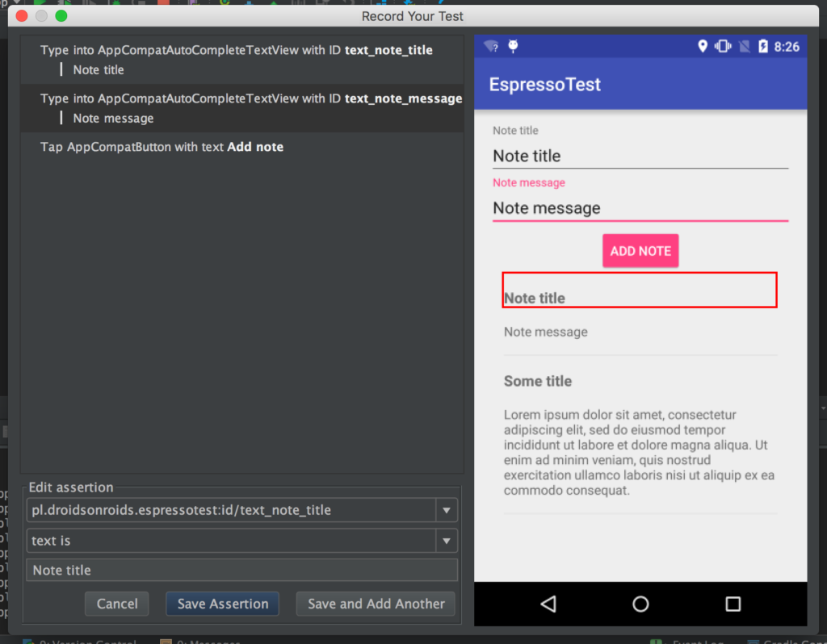The height and width of the screenshot is (644, 827).
Task: Click the Android debug icon in status bar
Action: click(x=513, y=46)
